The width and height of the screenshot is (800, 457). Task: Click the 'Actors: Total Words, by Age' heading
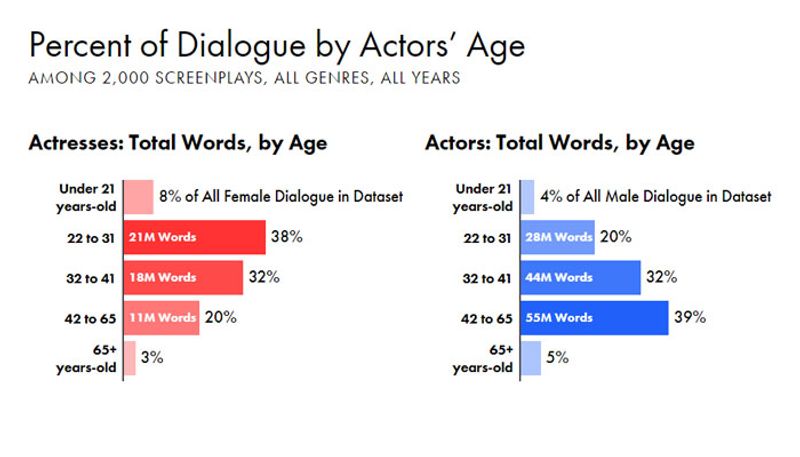pyautogui.click(x=559, y=144)
